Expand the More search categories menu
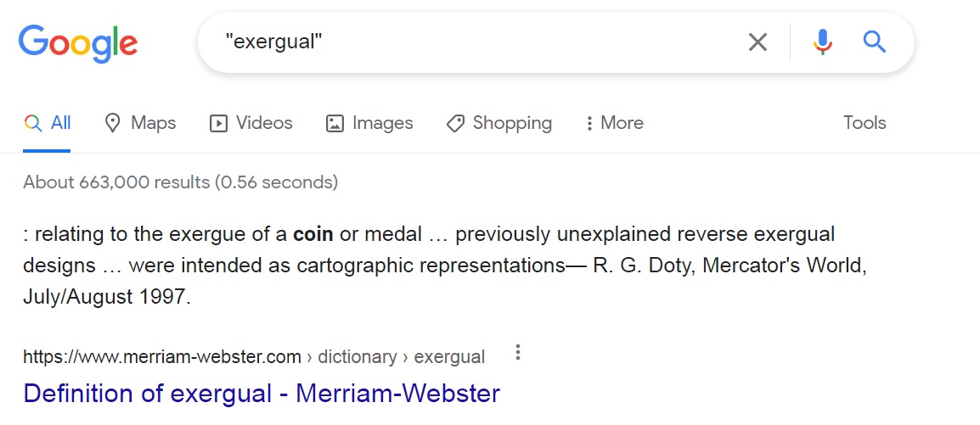Viewport: 980px width, 425px height. 614,123
